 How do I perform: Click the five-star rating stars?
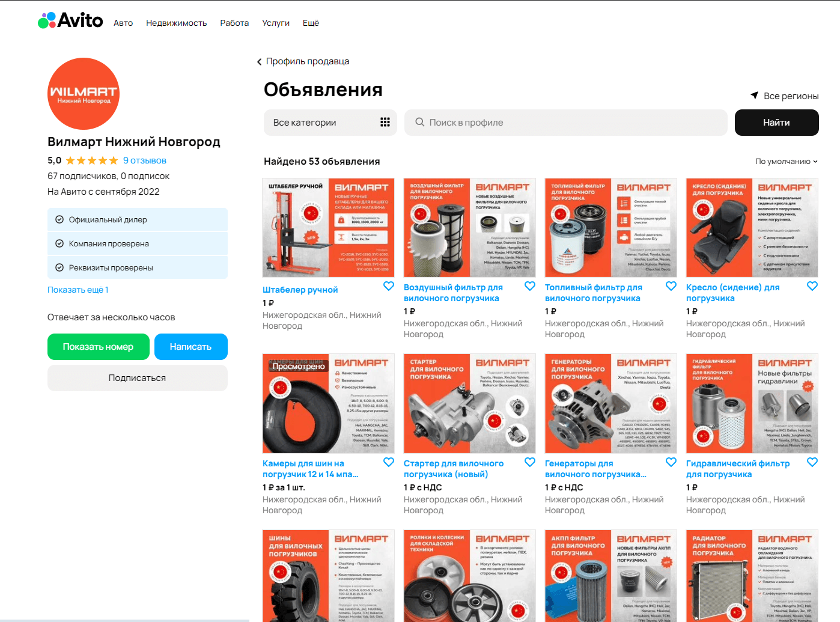click(92, 160)
